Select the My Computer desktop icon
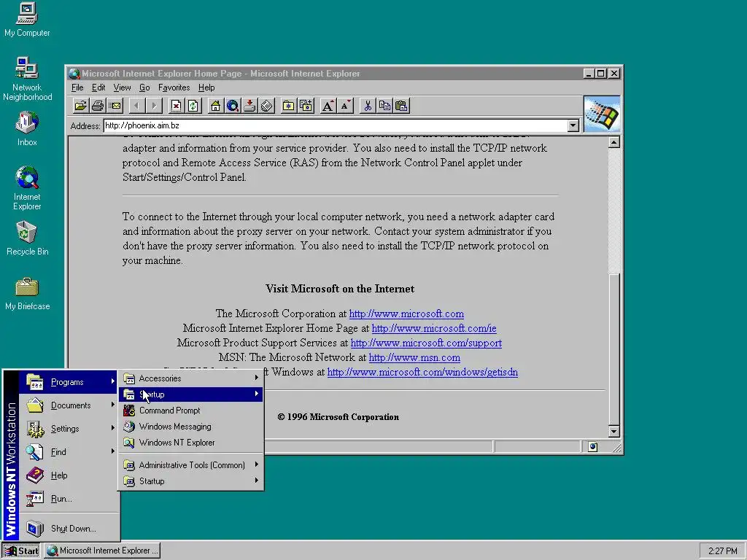Image resolution: width=747 pixels, height=560 pixels. (27, 20)
